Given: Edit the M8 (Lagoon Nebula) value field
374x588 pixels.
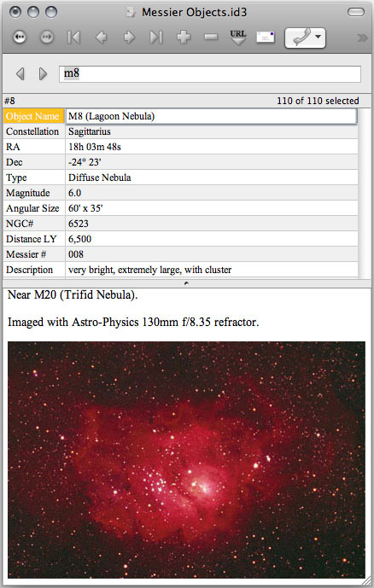Looking at the screenshot, I should coord(212,116).
